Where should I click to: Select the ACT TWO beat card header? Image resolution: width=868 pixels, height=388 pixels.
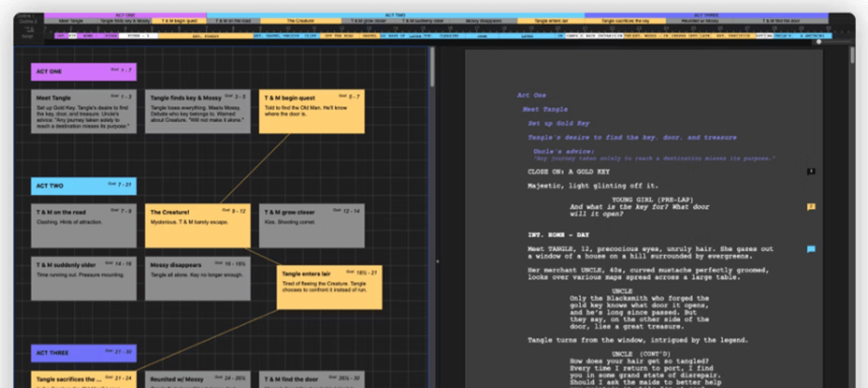click(84, 186)
